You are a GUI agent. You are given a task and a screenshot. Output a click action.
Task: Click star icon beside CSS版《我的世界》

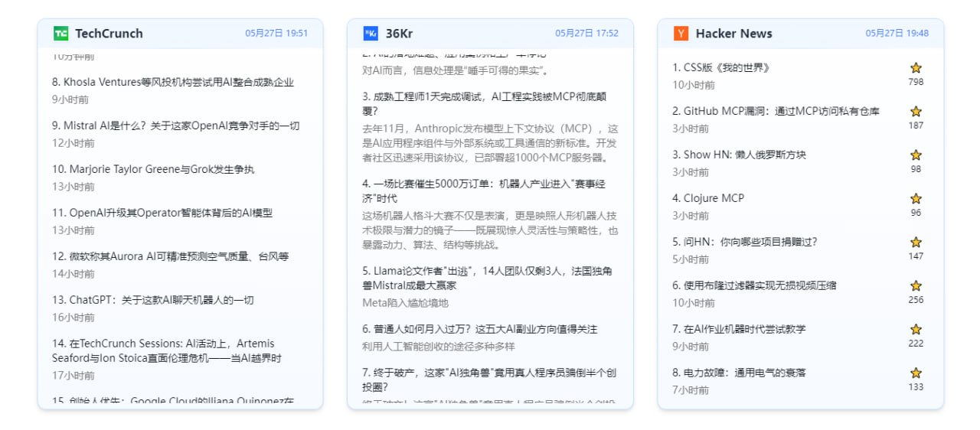click(x=916, y=68)
